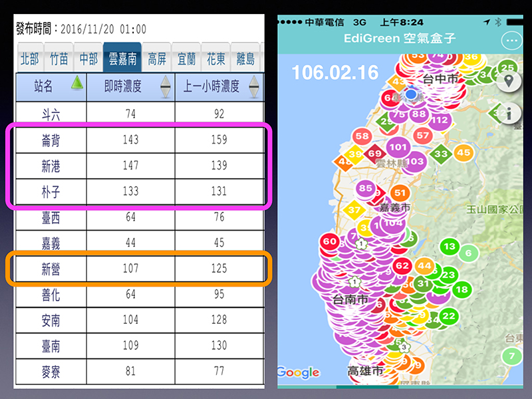532x399 pixels.
Task: Select the yellow diamond 37 marker
Action: pyautogui.click(x=354, y=210)
